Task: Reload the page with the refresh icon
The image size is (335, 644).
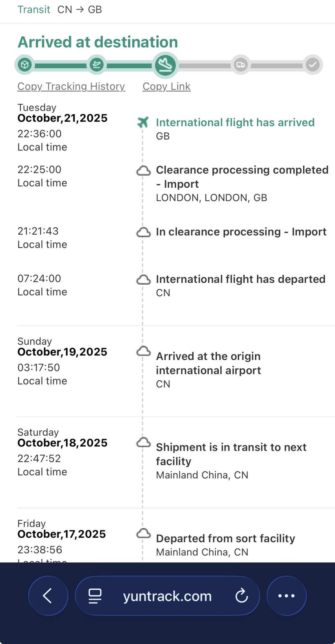Action: tap(241, 596)
